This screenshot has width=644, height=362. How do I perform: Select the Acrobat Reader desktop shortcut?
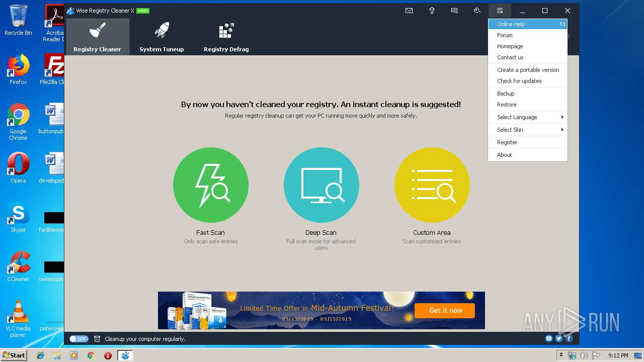click(54, 23)
